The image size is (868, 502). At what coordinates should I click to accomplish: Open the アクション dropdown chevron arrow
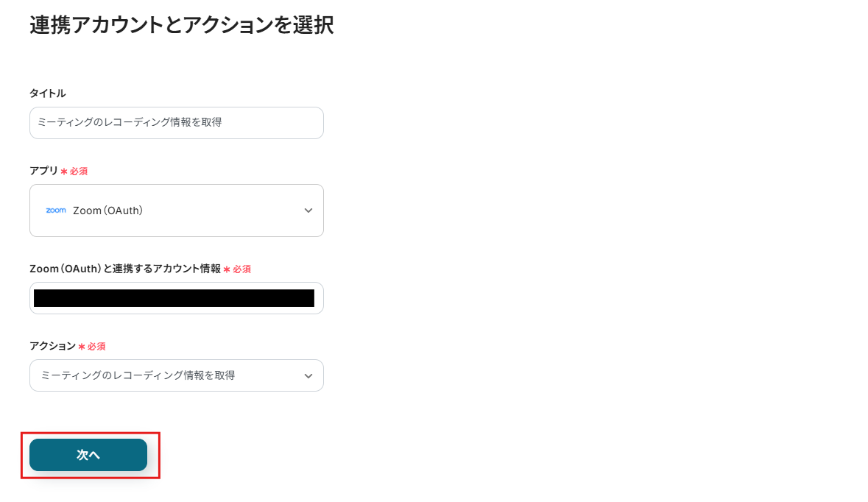click(x=308, y=375)
